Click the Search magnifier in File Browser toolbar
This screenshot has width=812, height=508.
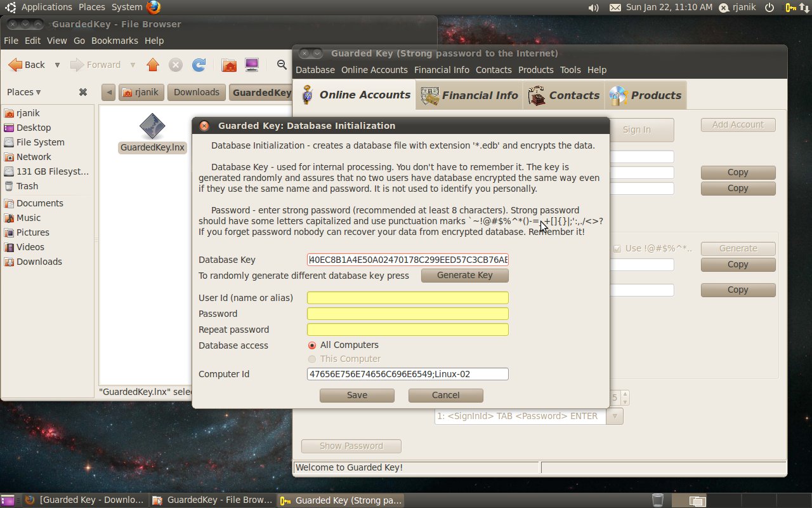pyautogui.click(x=282, y=65)
